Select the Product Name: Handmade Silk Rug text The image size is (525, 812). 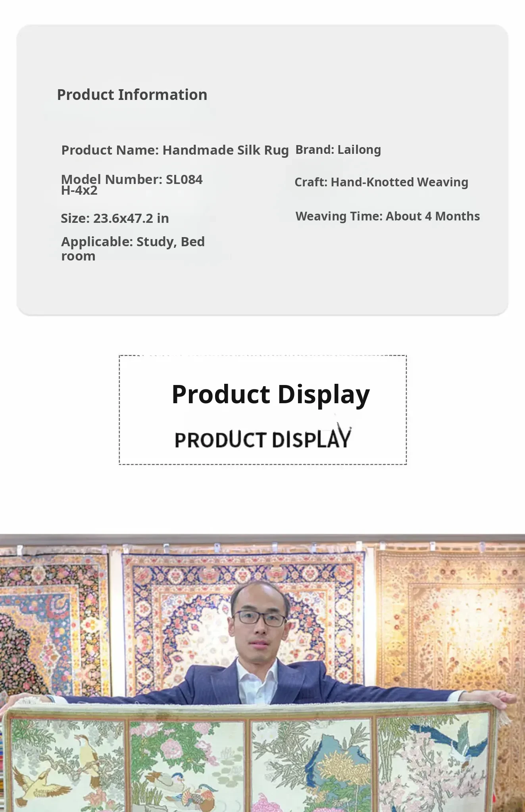(175, 150)
